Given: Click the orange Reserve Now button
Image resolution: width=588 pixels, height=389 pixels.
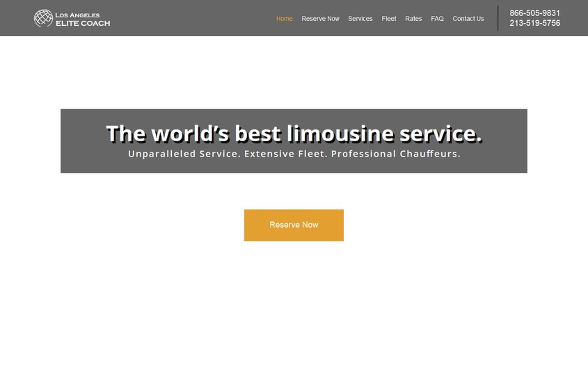Looking at the screenshot, I should coord(294,225).
